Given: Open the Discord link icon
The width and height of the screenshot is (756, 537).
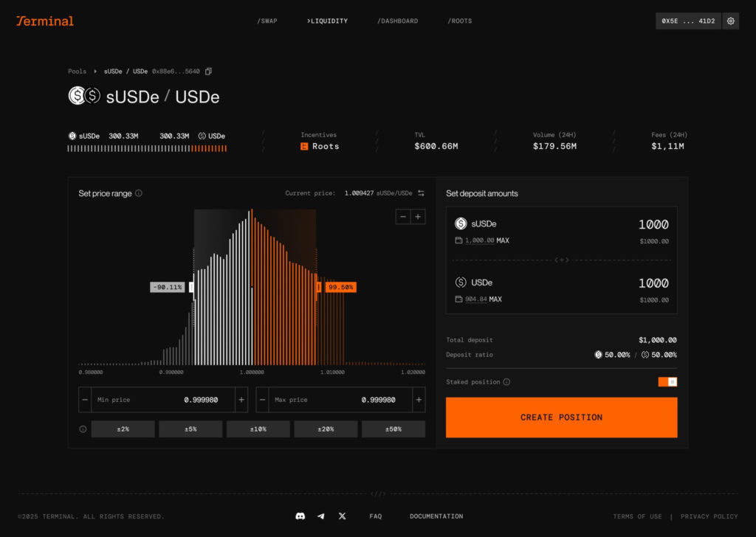Looking at the screenshot, I should click(x=300, y=516).
